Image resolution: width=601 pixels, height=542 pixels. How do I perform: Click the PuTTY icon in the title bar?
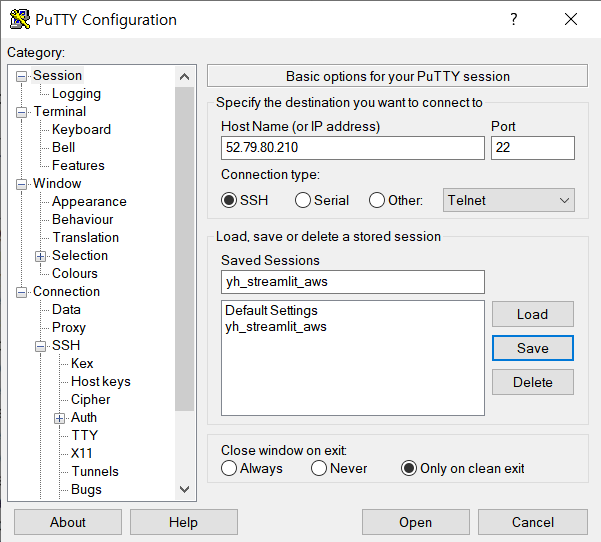point(20,19)
